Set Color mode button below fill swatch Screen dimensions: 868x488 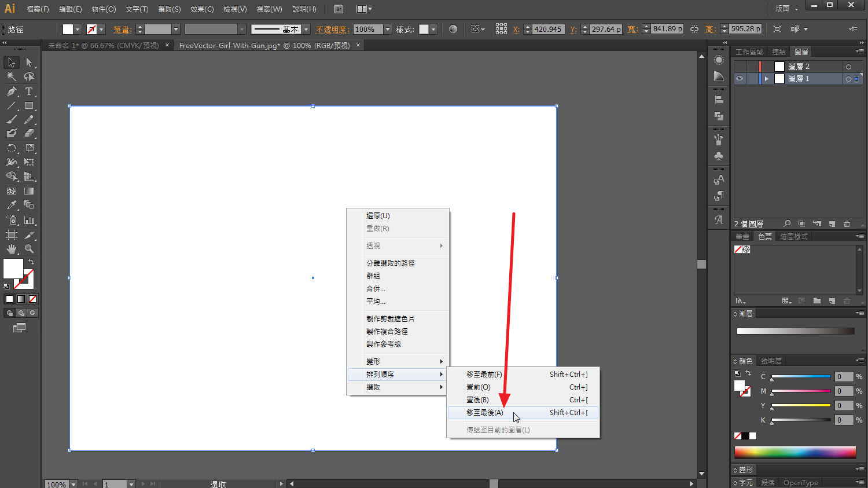point(9,299)
